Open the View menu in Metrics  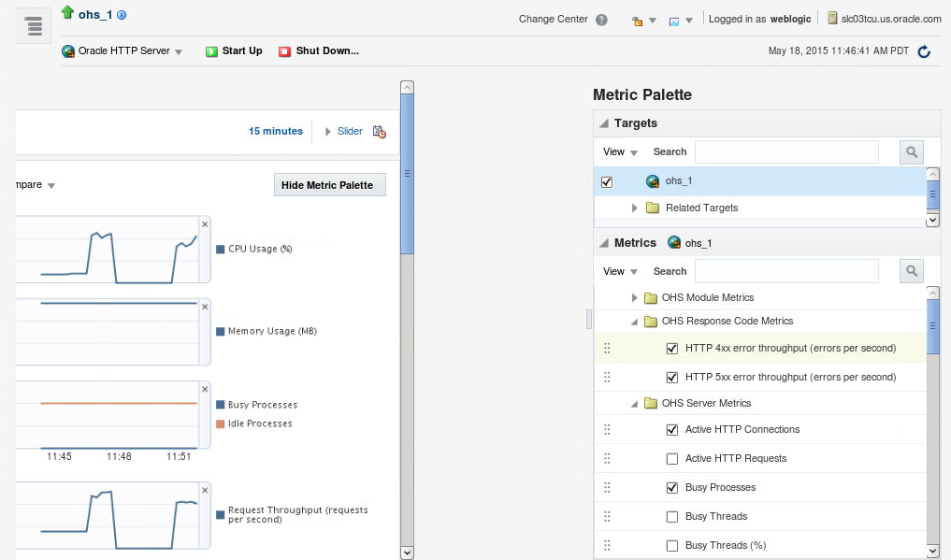620,271
